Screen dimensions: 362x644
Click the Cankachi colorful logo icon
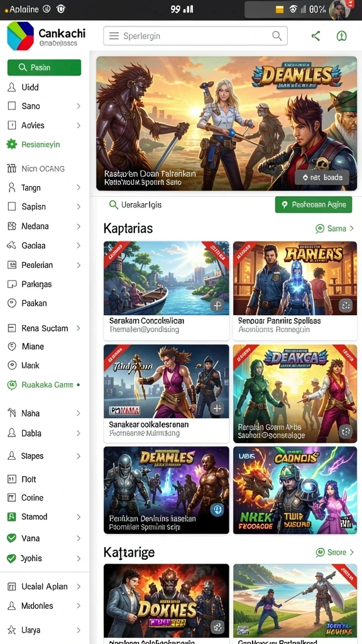(20, 36)
